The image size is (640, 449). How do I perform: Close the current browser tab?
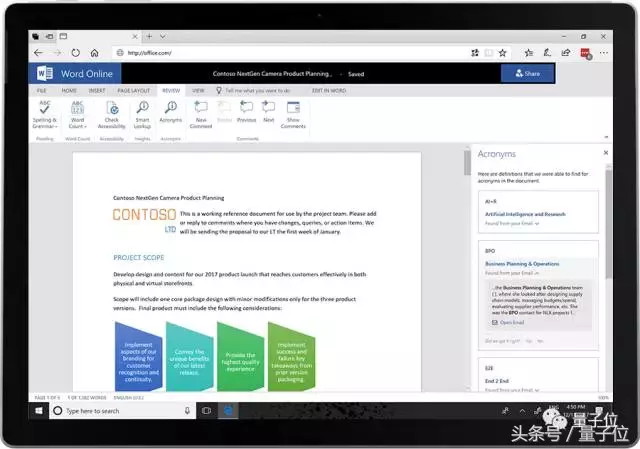tap(135, 36)
